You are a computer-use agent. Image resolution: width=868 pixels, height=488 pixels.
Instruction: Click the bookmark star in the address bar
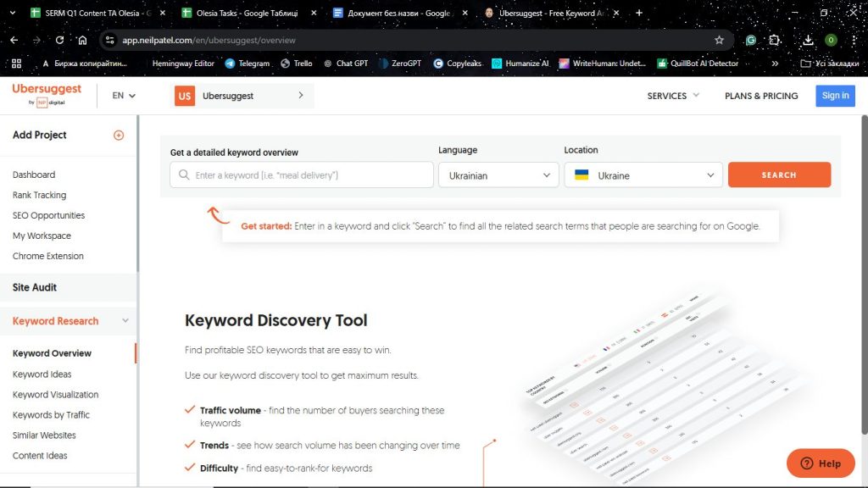(718, 40)
